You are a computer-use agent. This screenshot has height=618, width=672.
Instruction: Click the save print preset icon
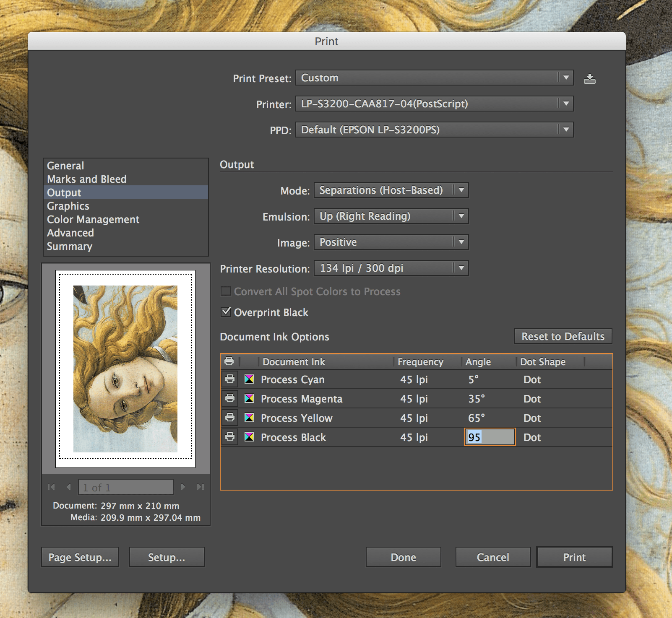point(589,78)
